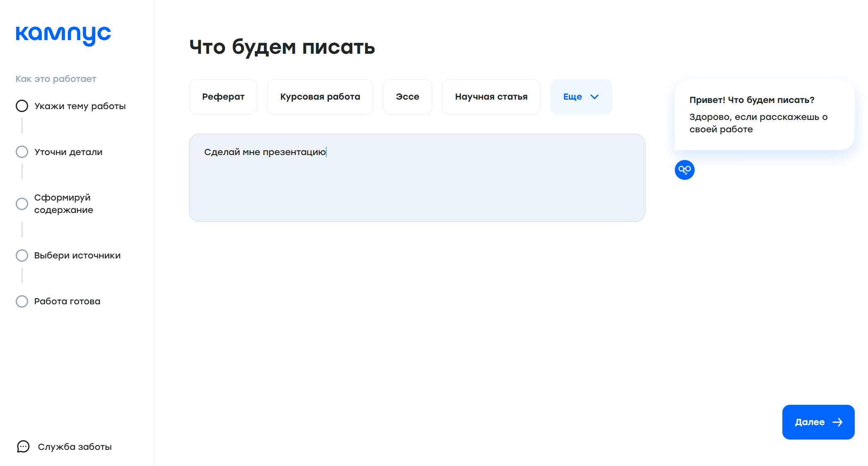Open more work types via Еще
The height and width of the screenshot is (466, 868).
[x=581, y=96]
